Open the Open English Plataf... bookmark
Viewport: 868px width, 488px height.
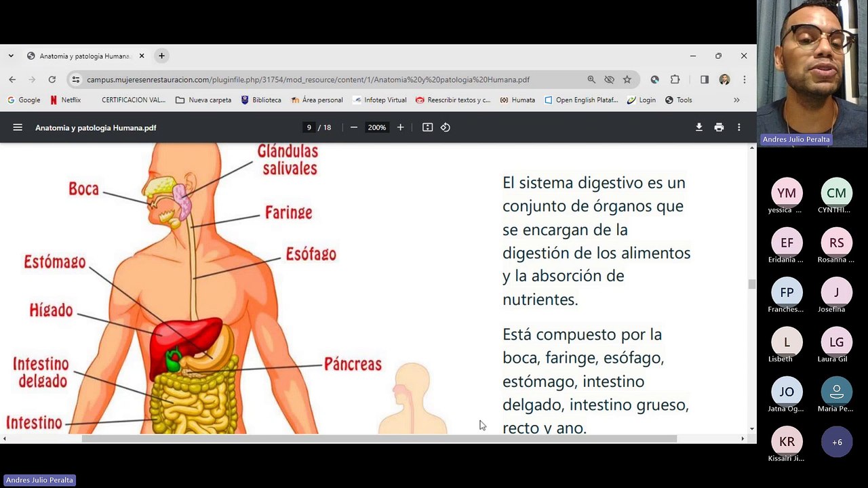point(582,100)
